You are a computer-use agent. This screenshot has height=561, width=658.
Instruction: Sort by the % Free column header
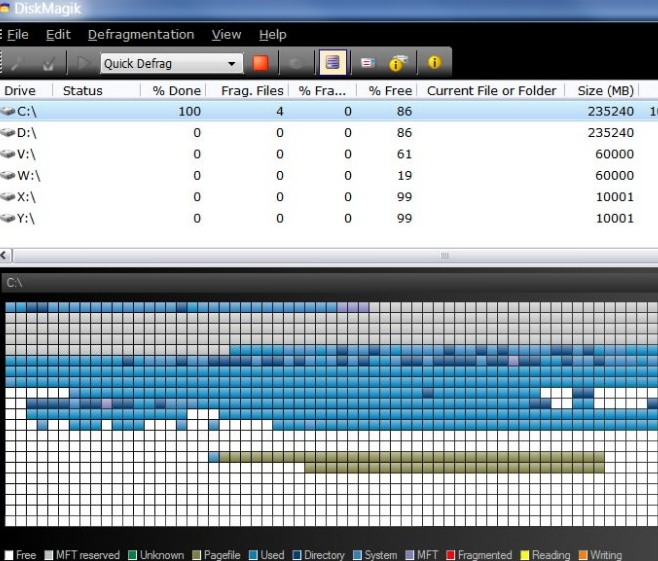pyautogui.click(x=386, y=91)
